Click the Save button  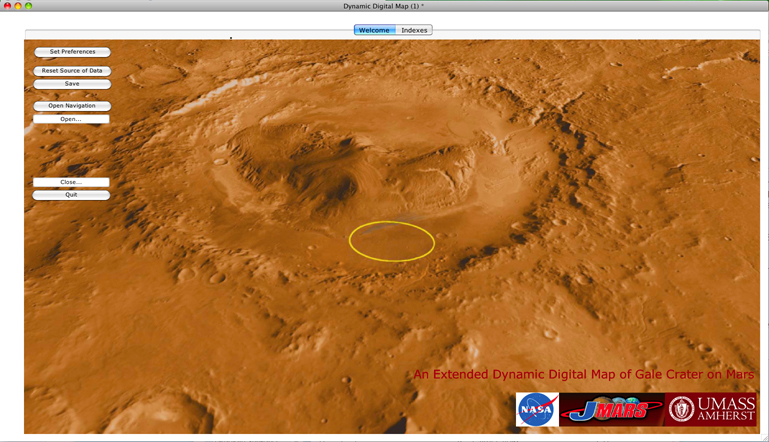coord(72,84)
